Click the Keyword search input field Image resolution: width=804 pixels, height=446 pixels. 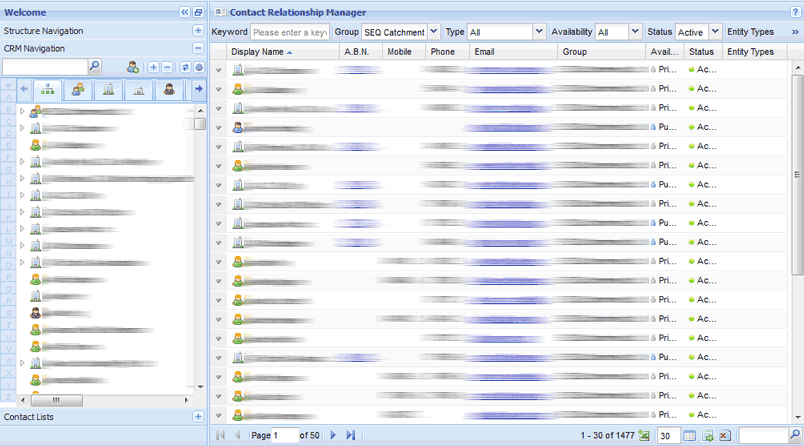tap(290, 32)
